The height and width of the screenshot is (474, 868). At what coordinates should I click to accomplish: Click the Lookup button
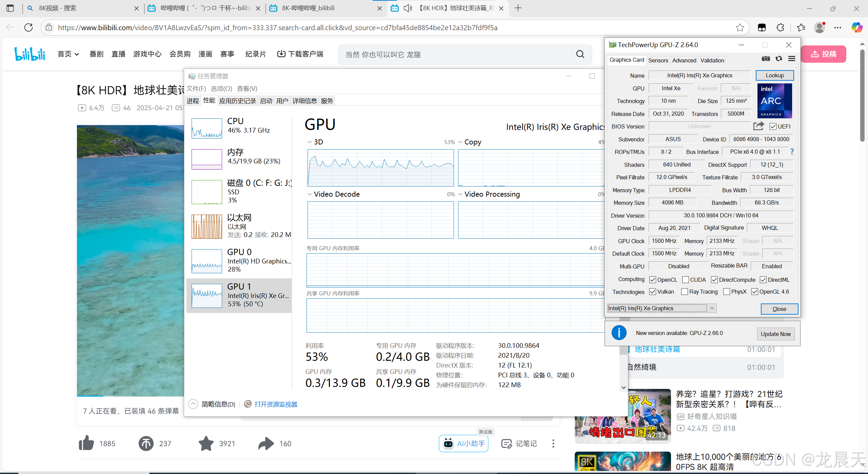pyautogui.click(x=774, y=75)
